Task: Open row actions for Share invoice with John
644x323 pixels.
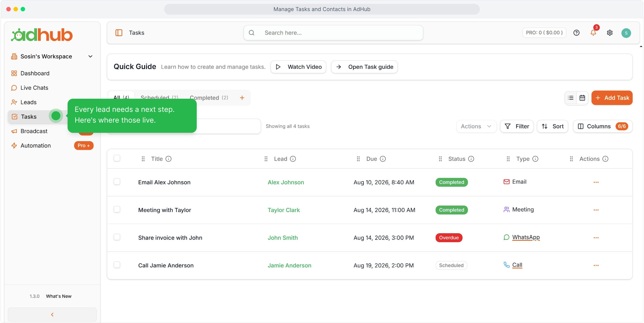Action: click(x=596, y=238)
